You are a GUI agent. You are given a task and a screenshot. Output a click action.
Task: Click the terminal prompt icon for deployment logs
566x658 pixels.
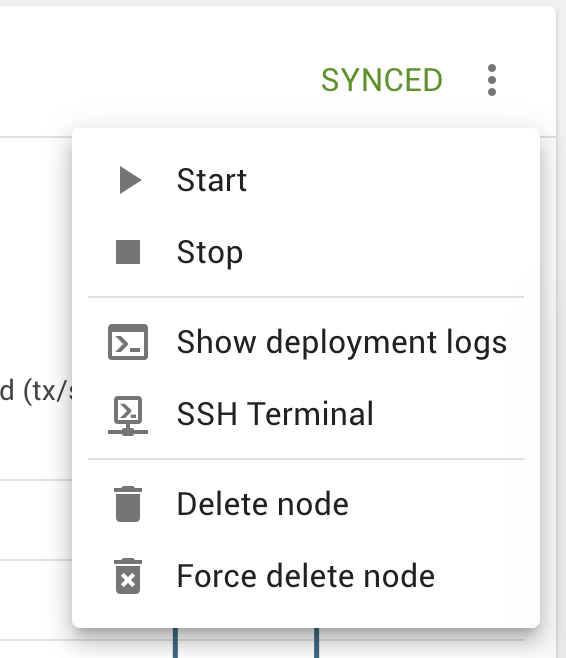coord(128,342)
